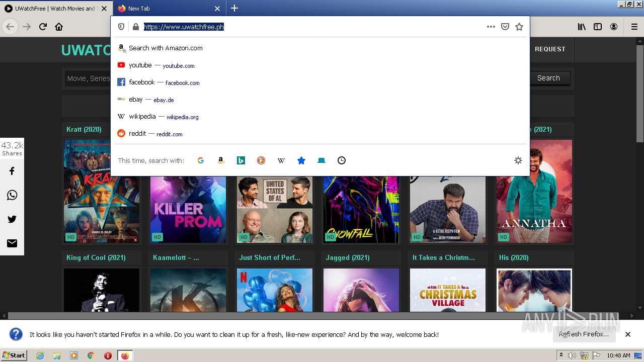Open Kratt (2020) title link

coord(84,129)
